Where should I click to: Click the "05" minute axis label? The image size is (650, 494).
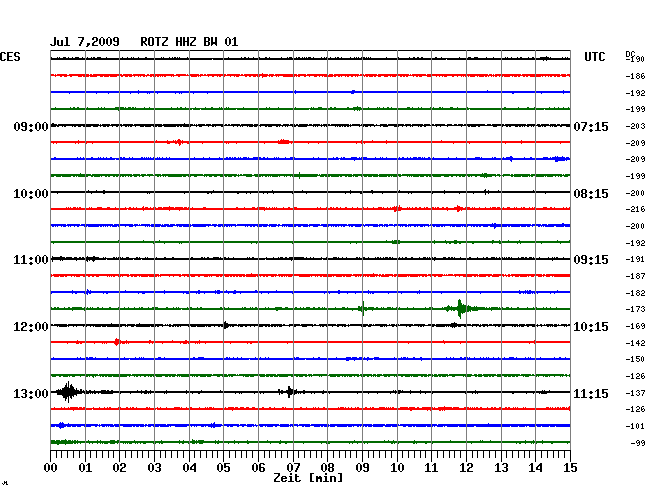pos(223,467)
